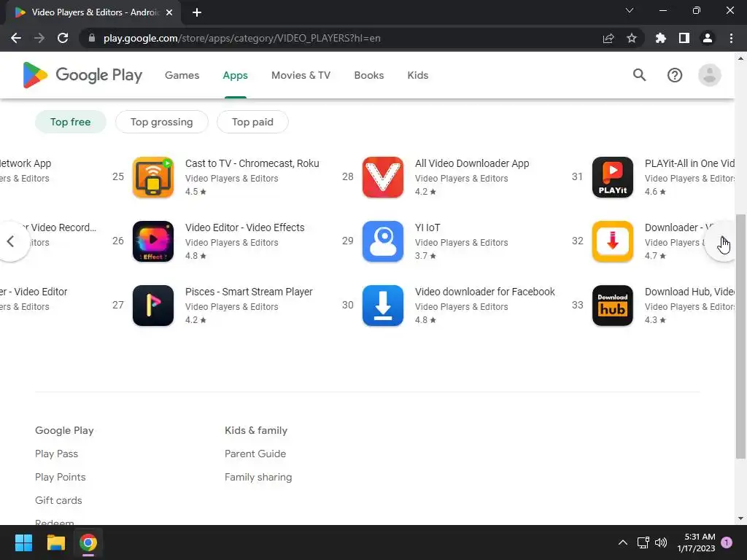
Task: Go forward in browser history
Action: click(x=39, y=38)
